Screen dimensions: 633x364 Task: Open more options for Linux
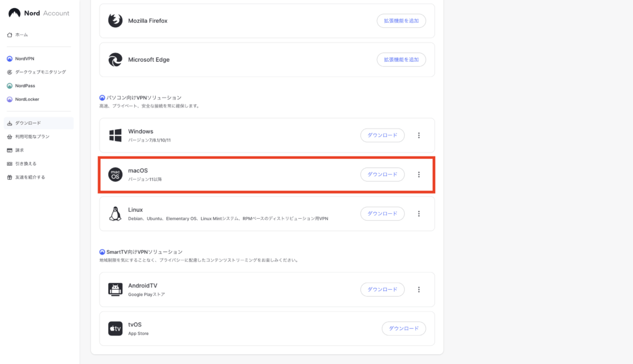click(418, 213)
